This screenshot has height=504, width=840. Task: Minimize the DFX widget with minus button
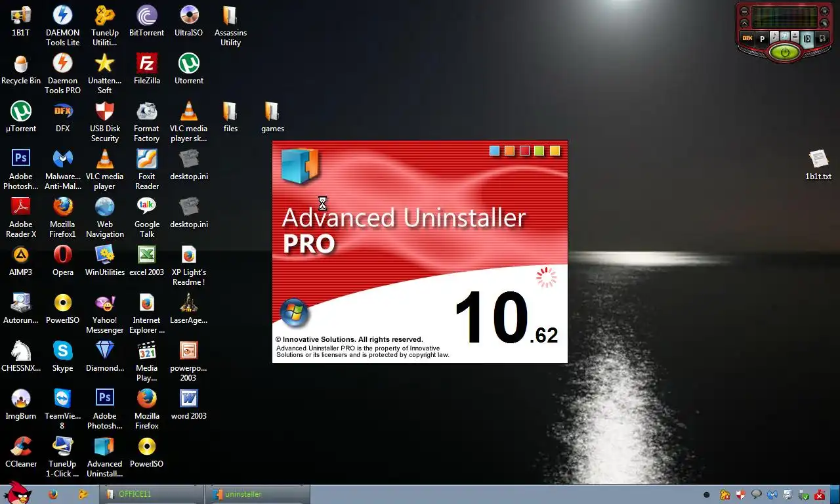point(744,11)
